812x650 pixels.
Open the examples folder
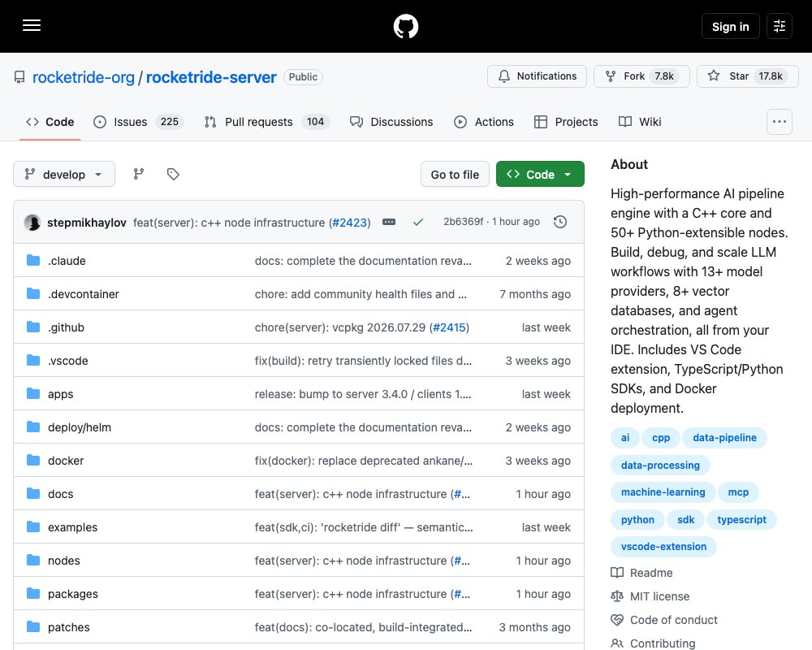click(72, 527)
